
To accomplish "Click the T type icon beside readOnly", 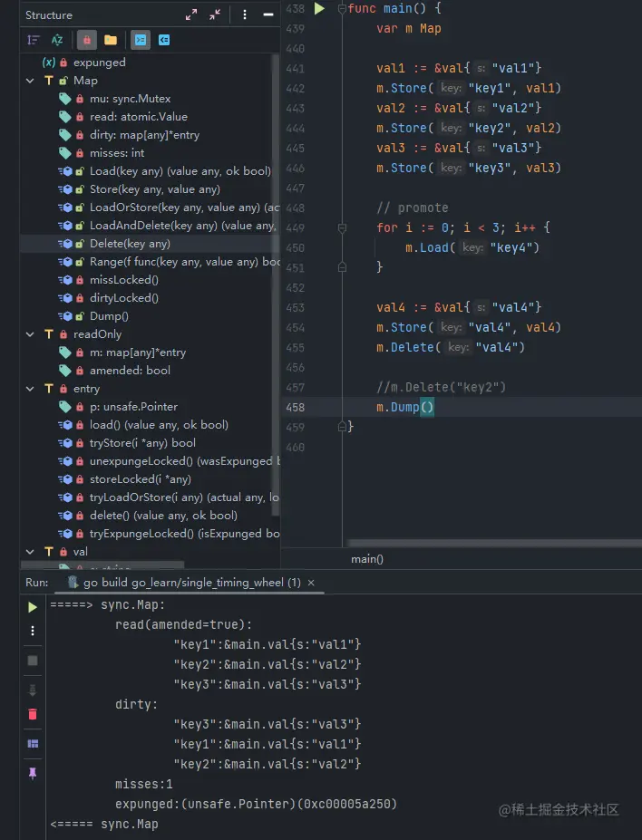I will point(49,334).
